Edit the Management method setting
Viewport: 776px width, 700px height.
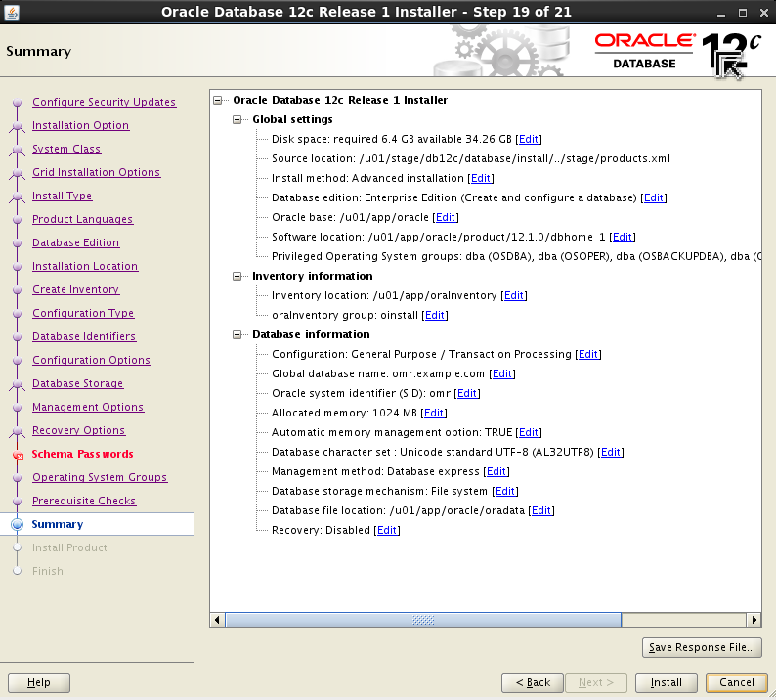click(496, 471)
